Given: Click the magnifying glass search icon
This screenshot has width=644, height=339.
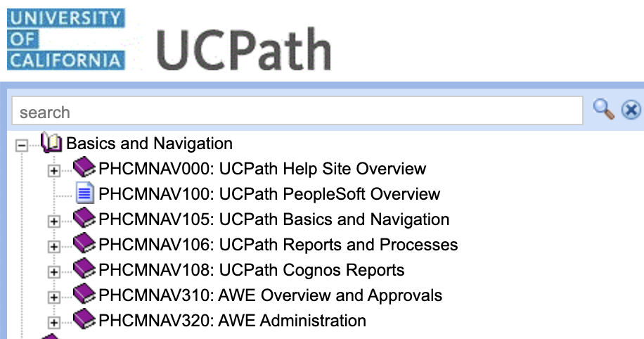Looking at the screenshot, I should (604, 109).
